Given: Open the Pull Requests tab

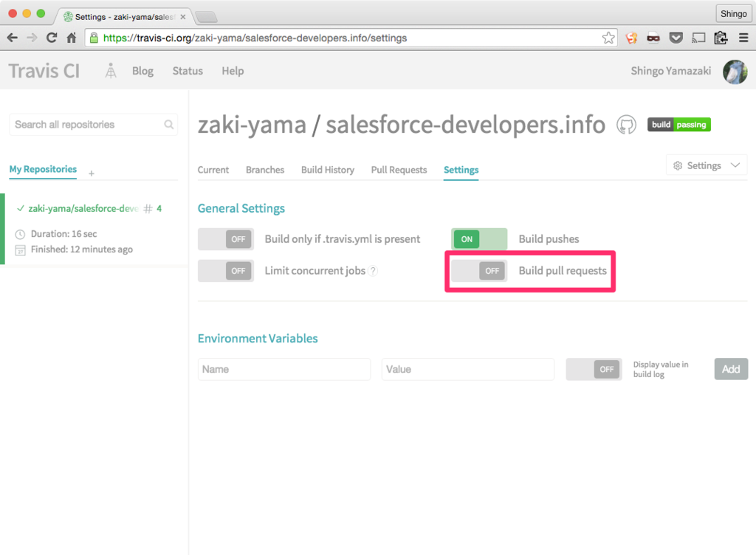Looking at the screenshot, I should click(399, 170).
